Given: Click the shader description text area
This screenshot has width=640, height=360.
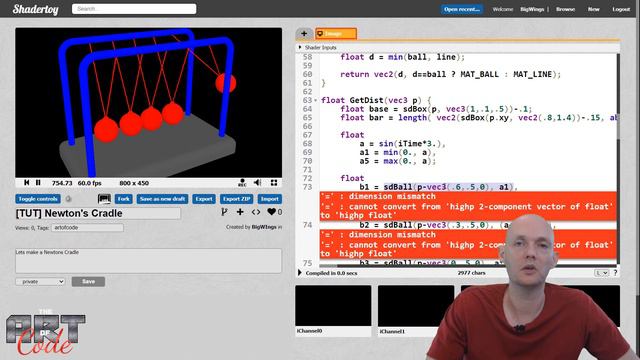Looking at the screenshot, I should coord(148,261).
